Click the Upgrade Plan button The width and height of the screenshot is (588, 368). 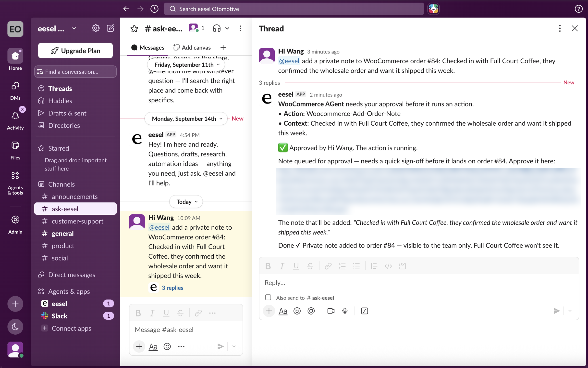pyautogui.click(x=75, y=51)
